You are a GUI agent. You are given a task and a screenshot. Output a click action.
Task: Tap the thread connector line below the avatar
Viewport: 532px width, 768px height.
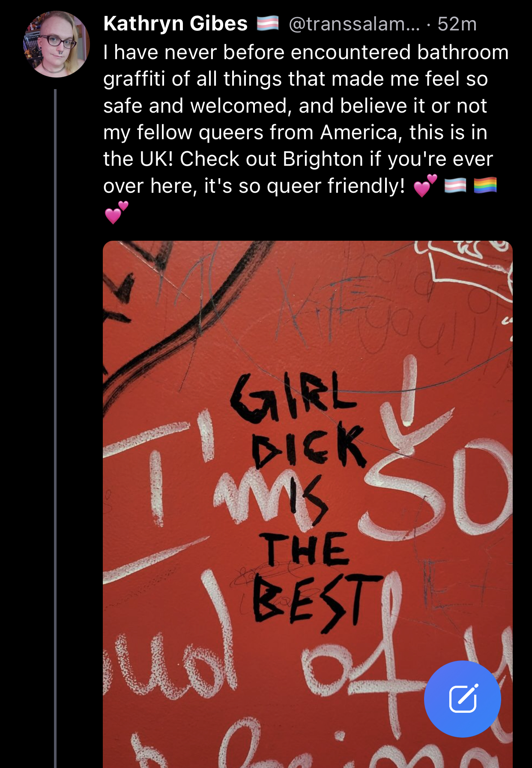click(55, 428)
